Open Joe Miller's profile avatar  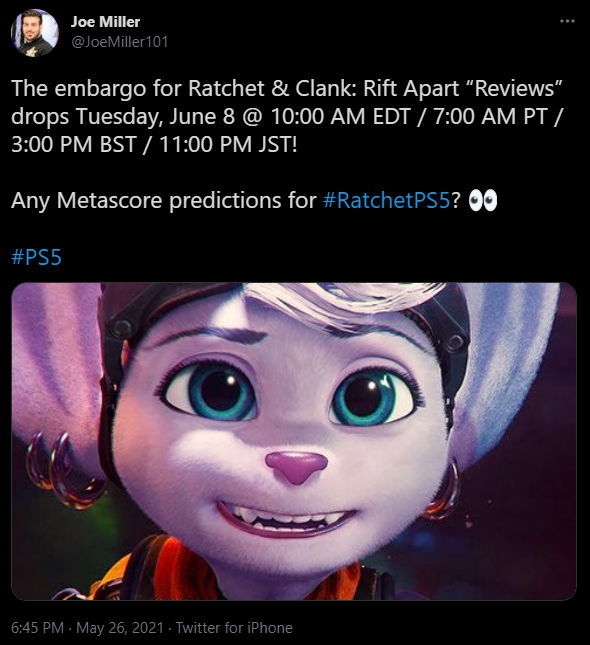(x=35, y=32)
